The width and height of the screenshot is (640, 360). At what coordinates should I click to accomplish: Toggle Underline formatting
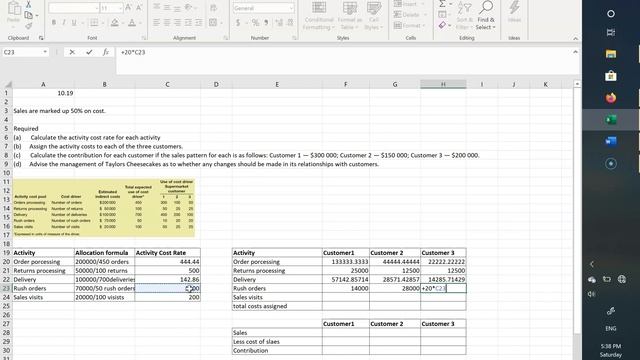[74, 23]
